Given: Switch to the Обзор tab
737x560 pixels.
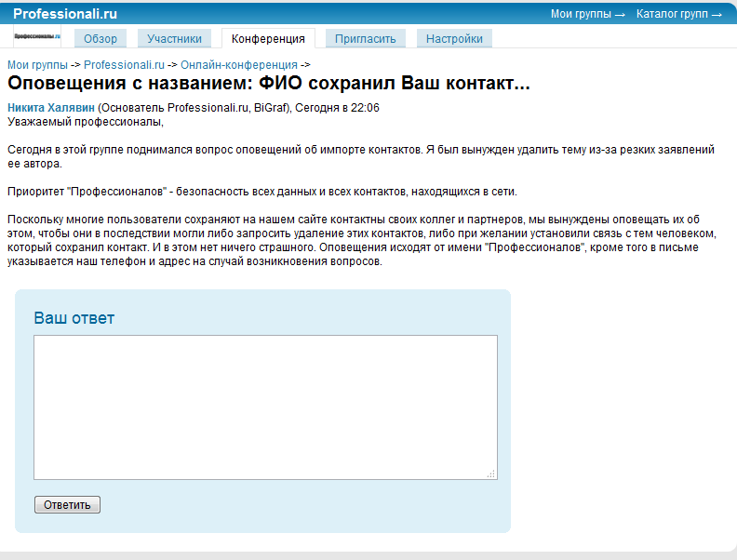Looking at the screenshot, I should click(x=100, y=39).
